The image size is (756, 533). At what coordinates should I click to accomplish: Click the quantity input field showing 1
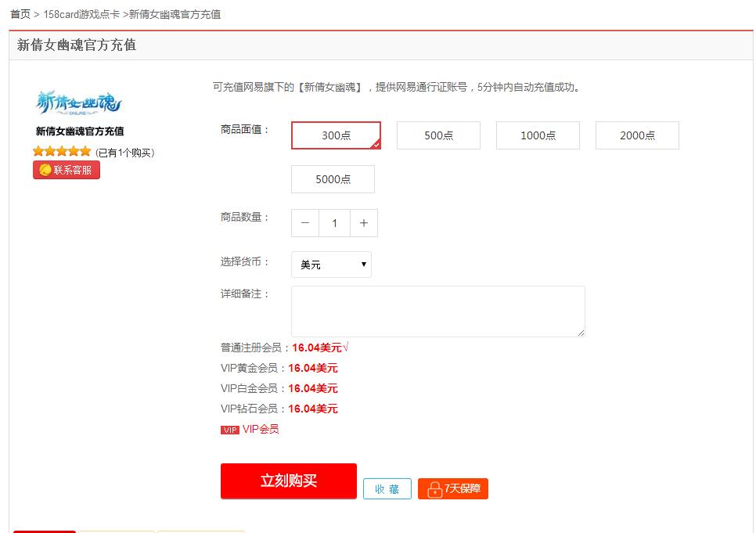click(334, 223)
